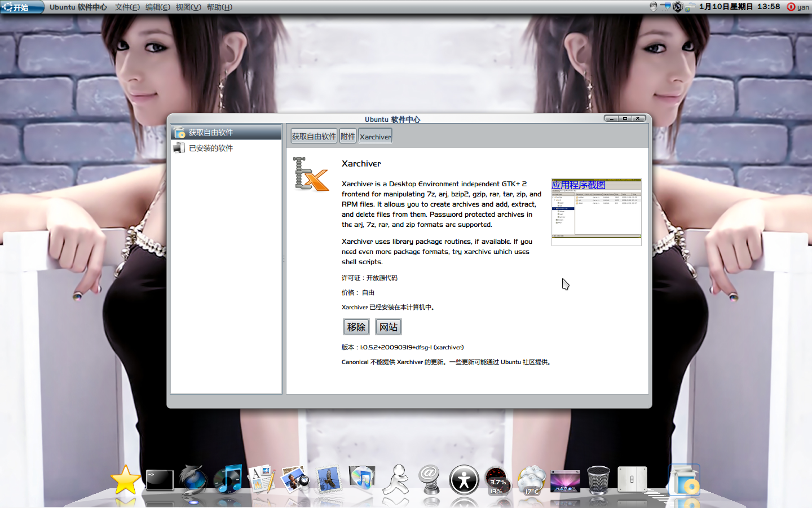Click the weather applet showing 17°C
812x508 pixels.
click(531, 480)
